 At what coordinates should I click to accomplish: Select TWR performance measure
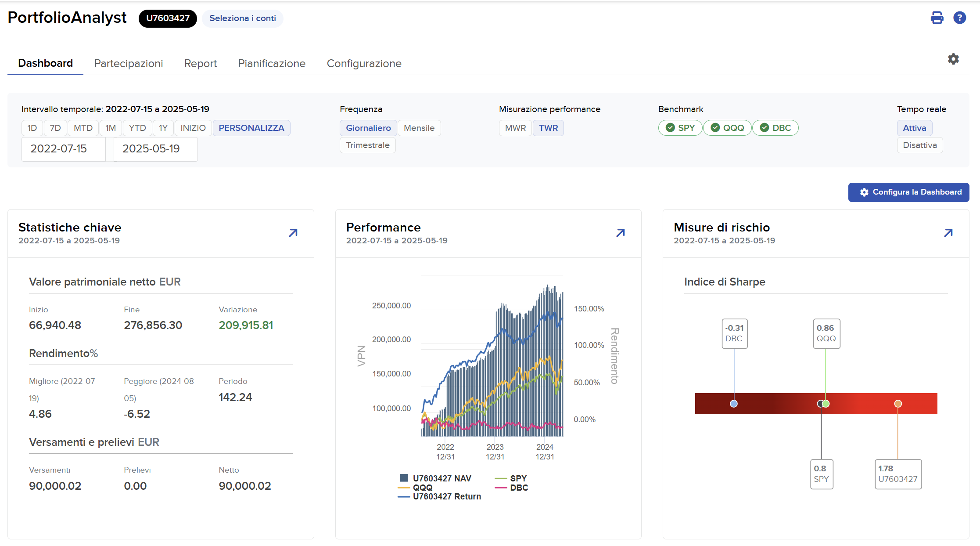click(x=548, y=128)
